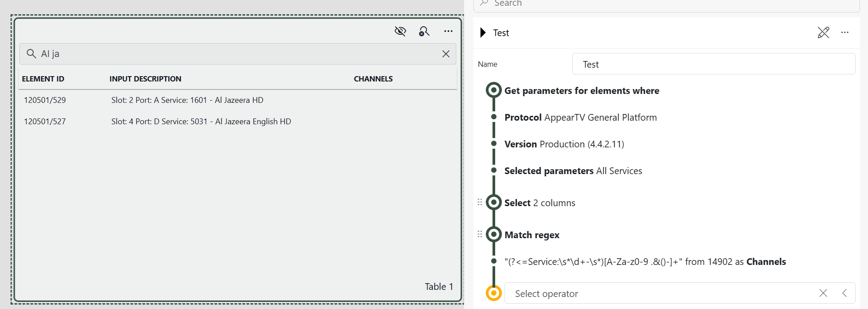Image resolution: width=868 pixels, height=309 pixels.
Task: Open the Test query more options menu
Action: pyautogui.click(x=844, y=33)
